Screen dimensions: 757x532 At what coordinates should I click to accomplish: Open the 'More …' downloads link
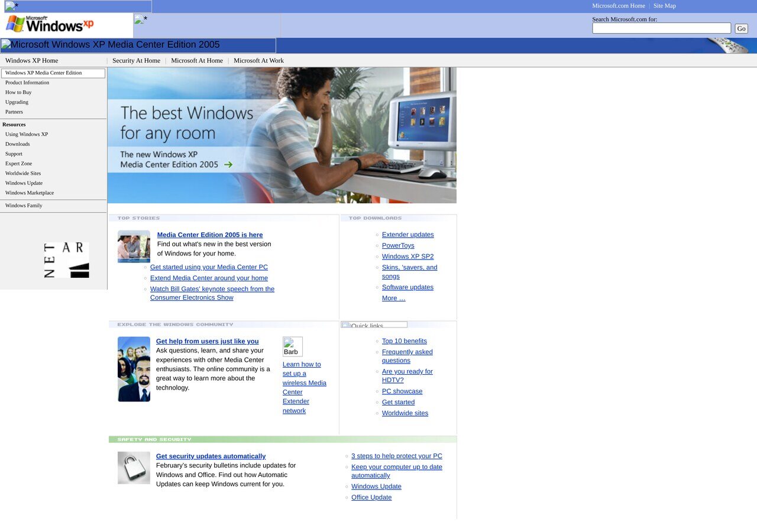(x=393, y=299)
